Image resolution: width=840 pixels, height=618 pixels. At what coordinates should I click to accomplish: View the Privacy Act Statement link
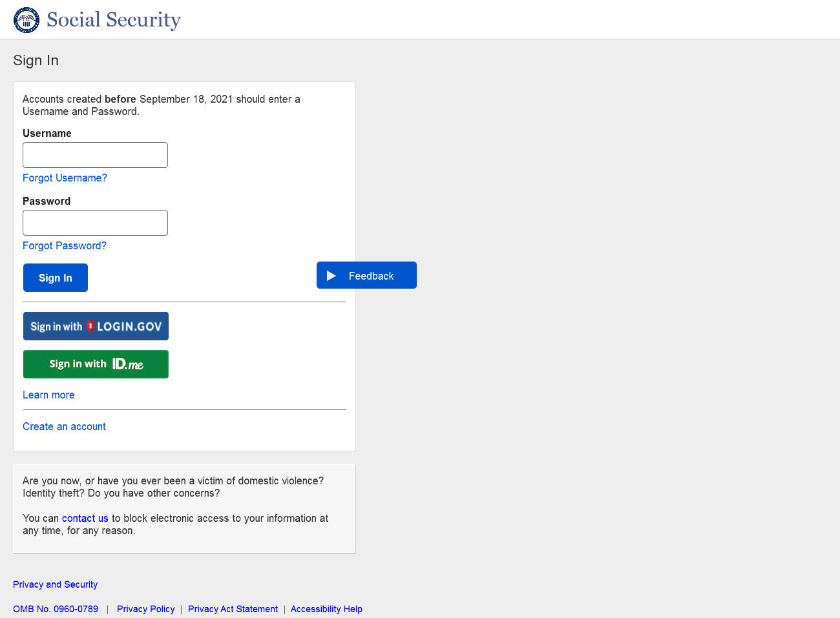click(x=233, y=609)
